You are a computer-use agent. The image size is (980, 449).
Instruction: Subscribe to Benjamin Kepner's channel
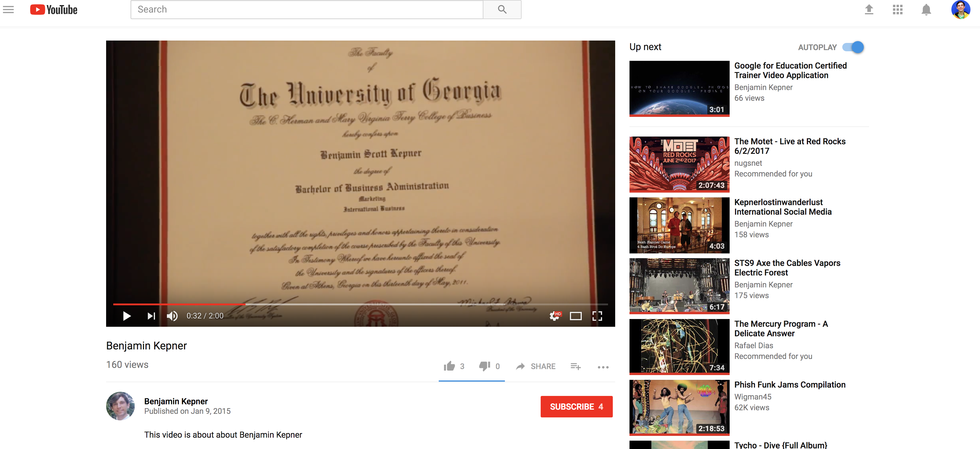tap(576, 406)
